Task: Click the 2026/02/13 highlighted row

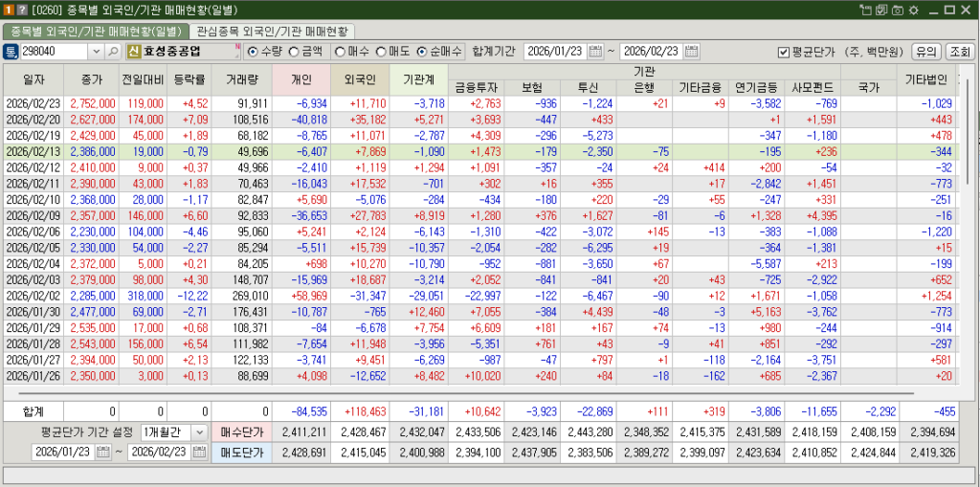Action: point(479,151)
